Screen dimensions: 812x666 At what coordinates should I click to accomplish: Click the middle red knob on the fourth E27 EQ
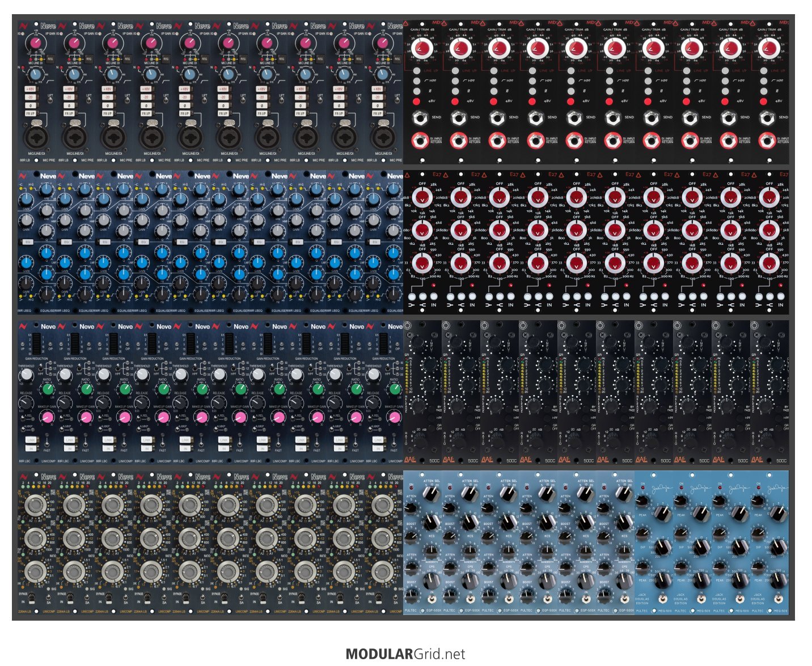point(537,230)
